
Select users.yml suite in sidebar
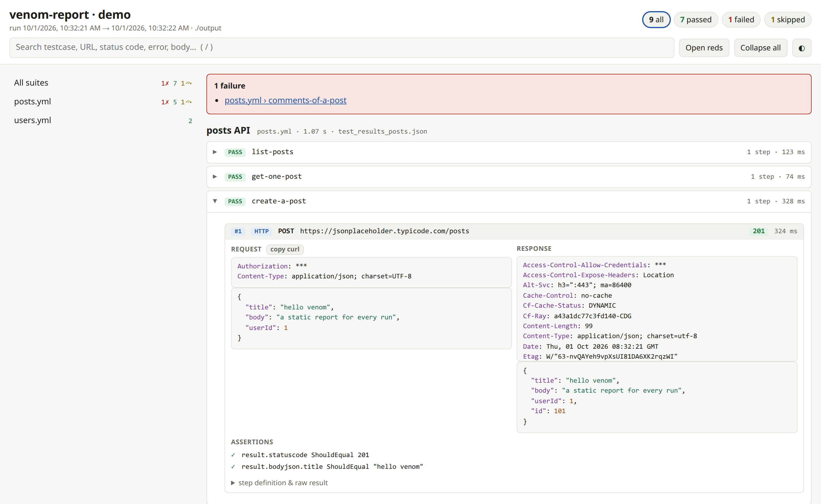(103, 120)
